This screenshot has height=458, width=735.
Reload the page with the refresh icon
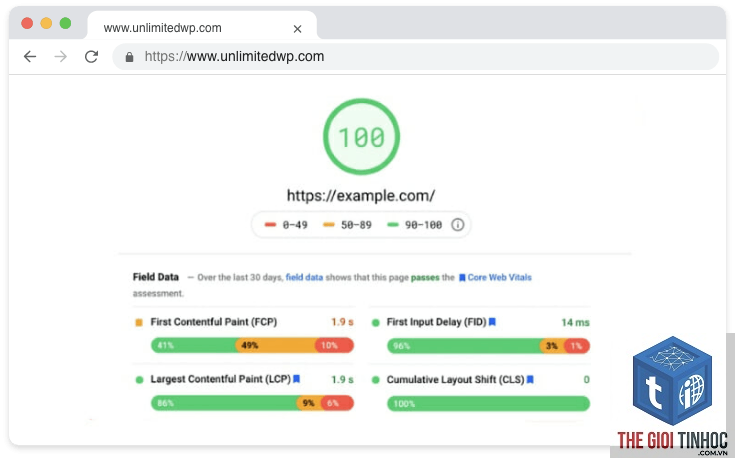click(91, 57)
